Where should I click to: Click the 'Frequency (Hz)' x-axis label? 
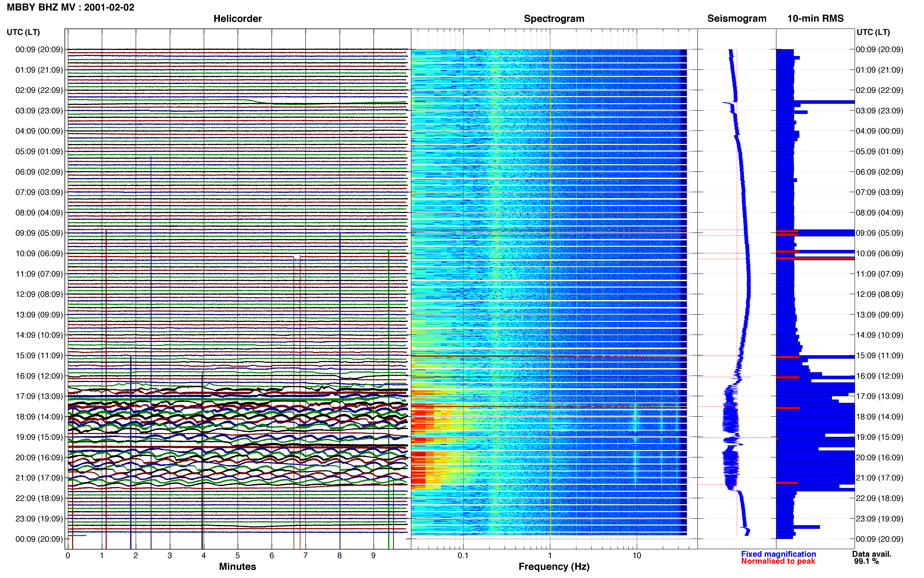(554, 566)
